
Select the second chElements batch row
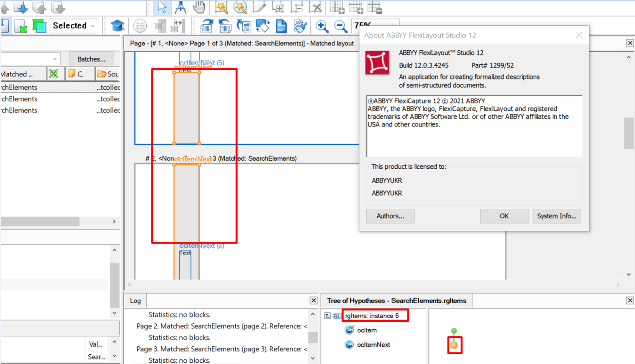pos(60,99)
